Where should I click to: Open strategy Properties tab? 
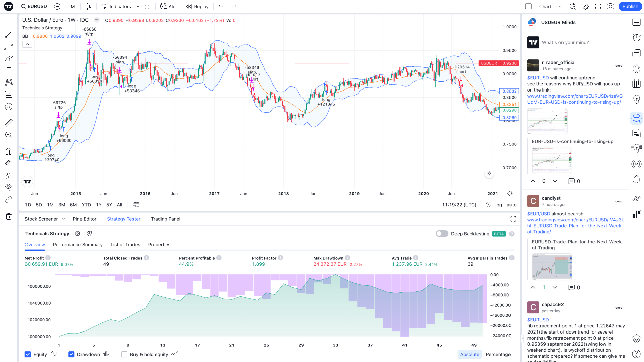pyautogui.click(x=159, y=245)
